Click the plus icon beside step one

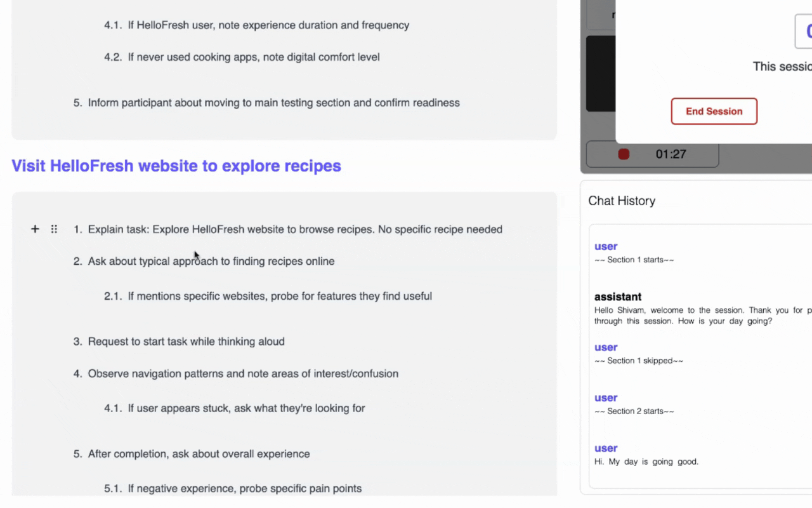(35, 229)
